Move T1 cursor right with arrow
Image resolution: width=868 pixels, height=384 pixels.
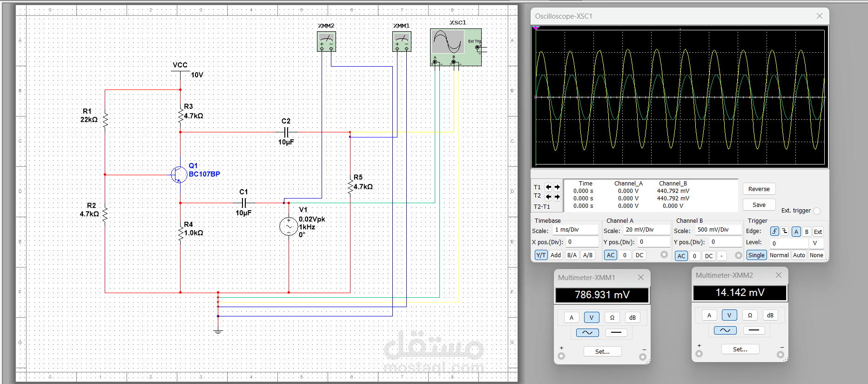pyautogui.click(x=557, y=187)
